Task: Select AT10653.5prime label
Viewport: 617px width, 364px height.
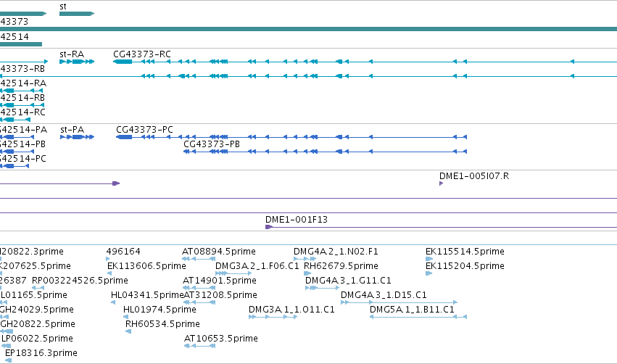Action: click(220, 339)
